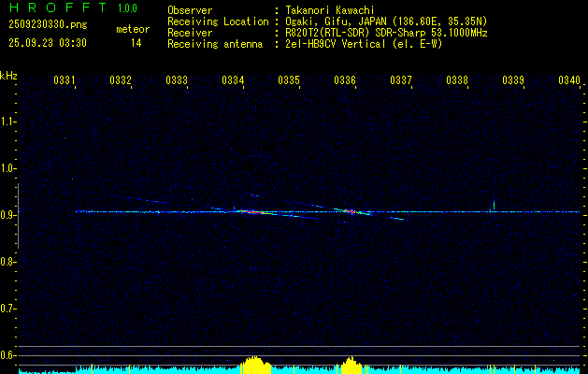Click the yellow power peak below 0336
The height and width of the screenshot is (374, 588).
(351, 366)
